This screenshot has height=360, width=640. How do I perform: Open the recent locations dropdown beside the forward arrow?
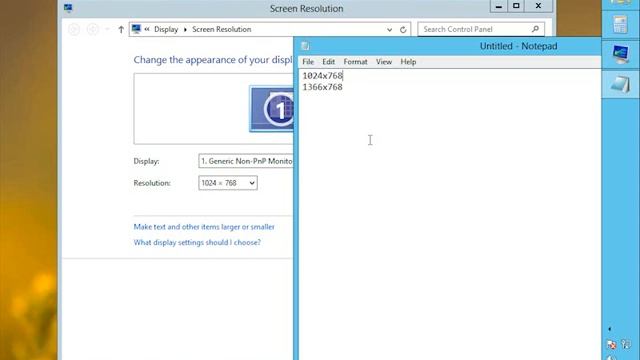(x=107, y=29)
